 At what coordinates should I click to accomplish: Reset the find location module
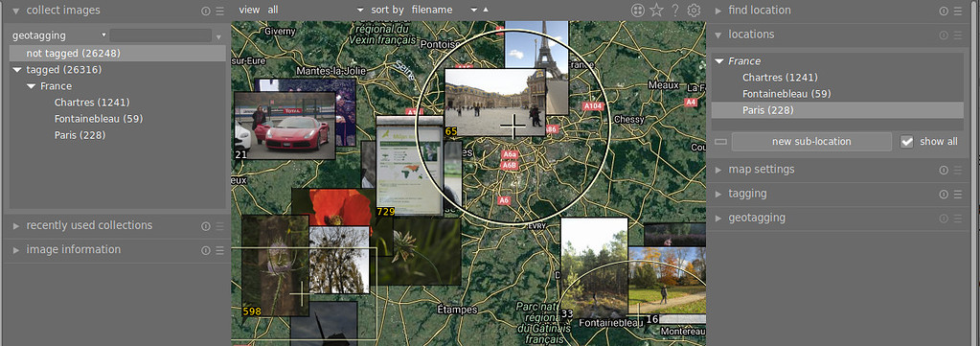coord(944,11)
